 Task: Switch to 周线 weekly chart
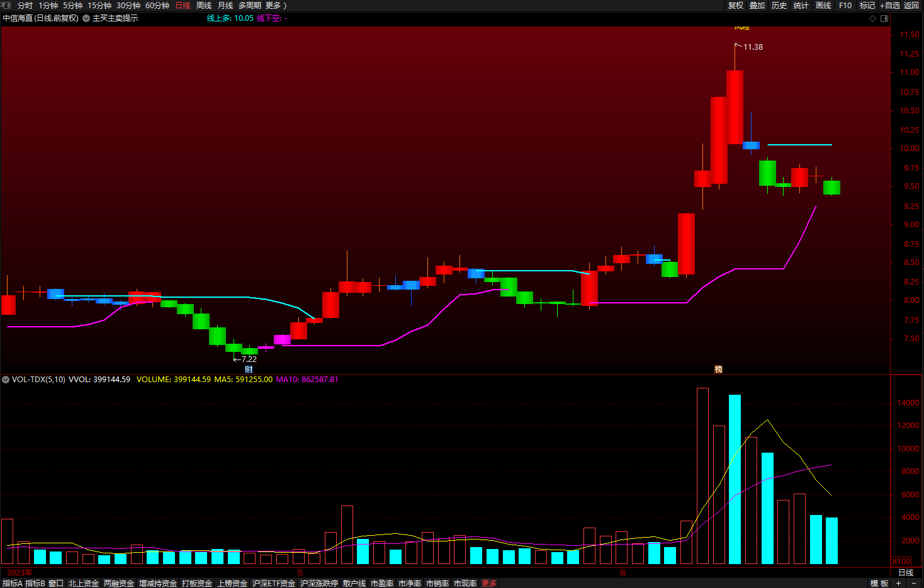[204, 6]
